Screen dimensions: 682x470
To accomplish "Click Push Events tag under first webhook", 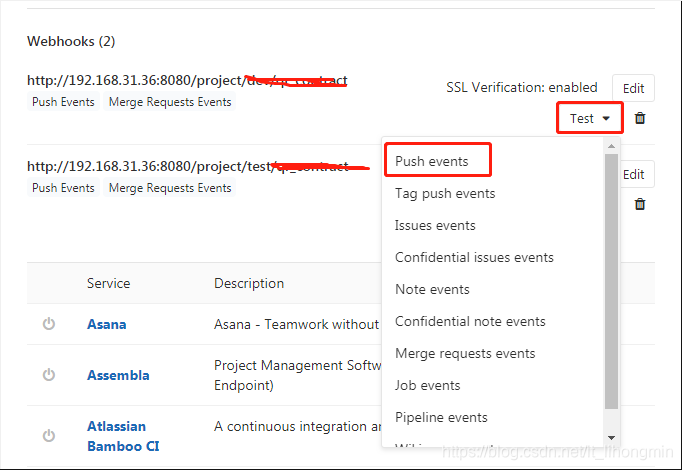I will click(x=64, y=102).
